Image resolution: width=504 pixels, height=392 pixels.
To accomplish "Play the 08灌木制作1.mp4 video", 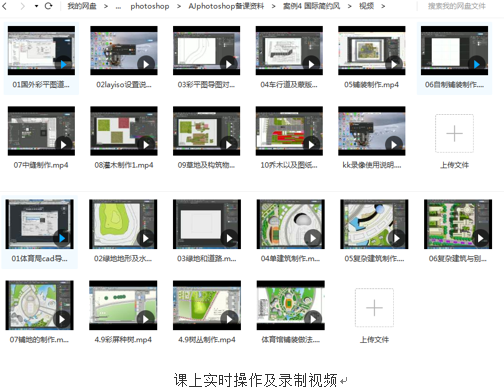I will 146,144.
